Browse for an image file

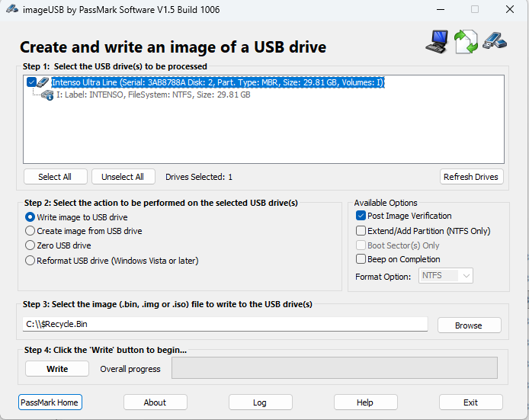point(469,325)
